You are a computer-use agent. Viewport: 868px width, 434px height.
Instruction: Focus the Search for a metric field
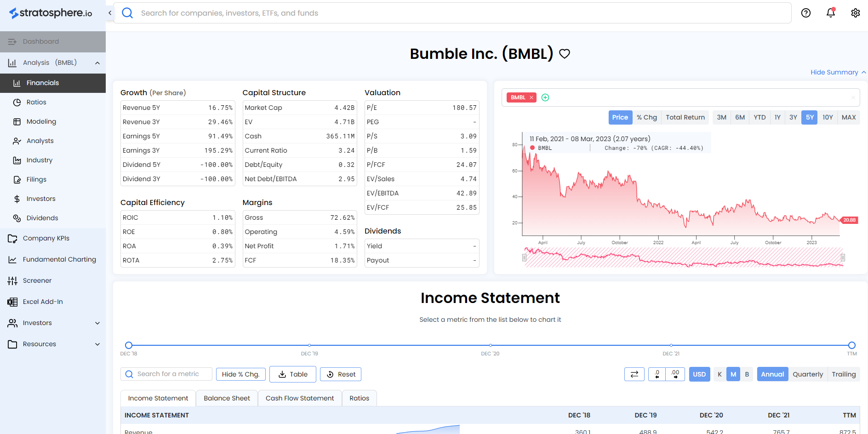point(166,374)
